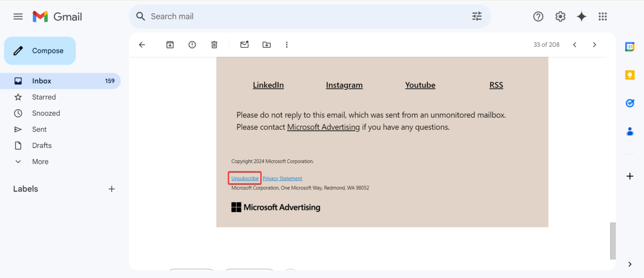Open the three-dot more actions menu
Screen dimensions: 644x278
pyautogui.click(x=287, y=45)
